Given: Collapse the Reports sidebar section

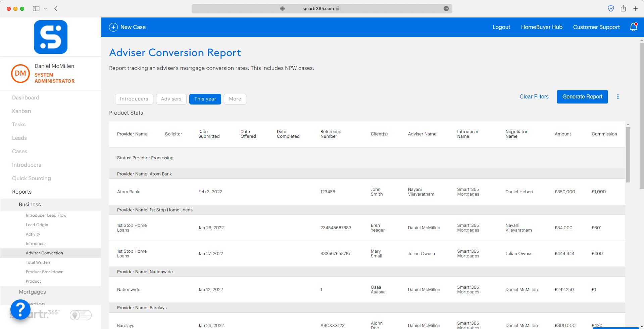Looking at the screenshot, I should tap(22, 192).
